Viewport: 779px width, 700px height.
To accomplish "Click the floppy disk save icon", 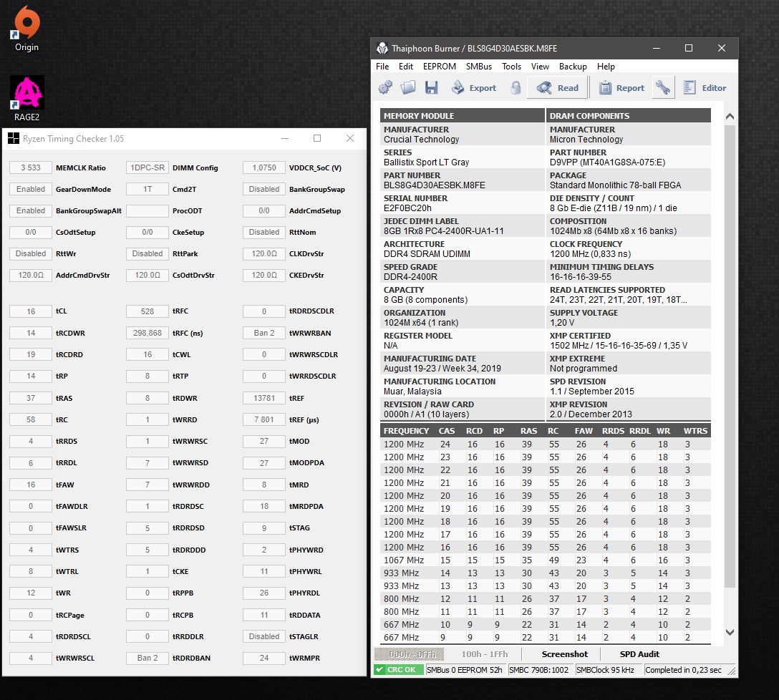I will pos(431,88).
